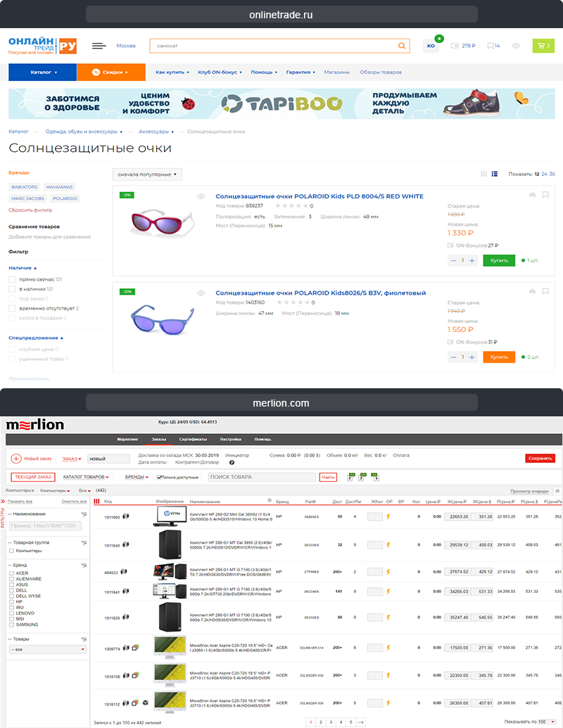This screenshot has height=728, width=563.
Task: Click the KO user avatar
Action: 431,46
